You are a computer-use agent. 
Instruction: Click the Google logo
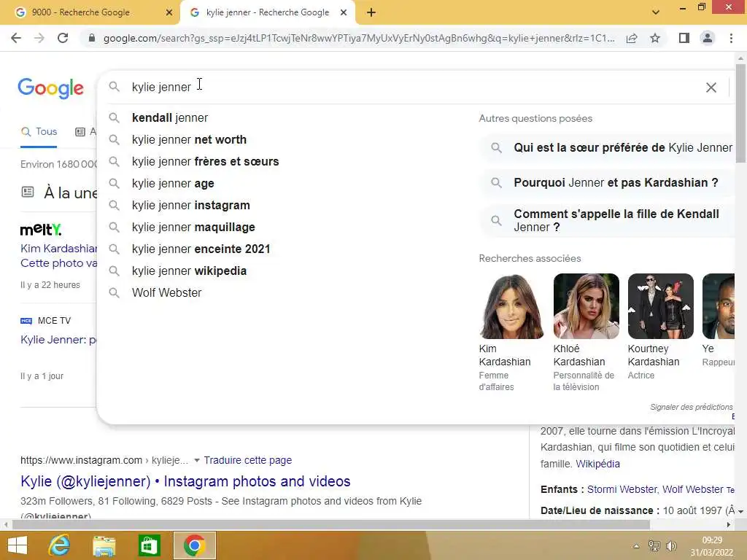point(50,88)
